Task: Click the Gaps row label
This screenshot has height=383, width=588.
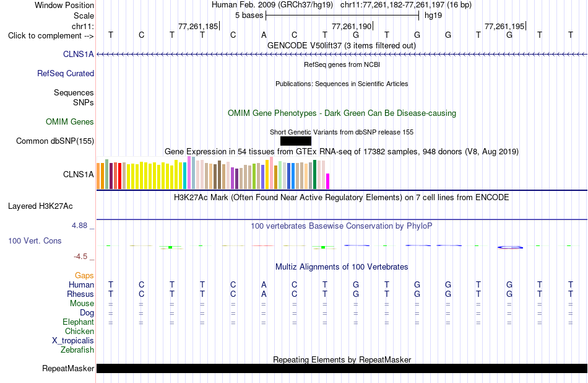Action: pos(84,276)
